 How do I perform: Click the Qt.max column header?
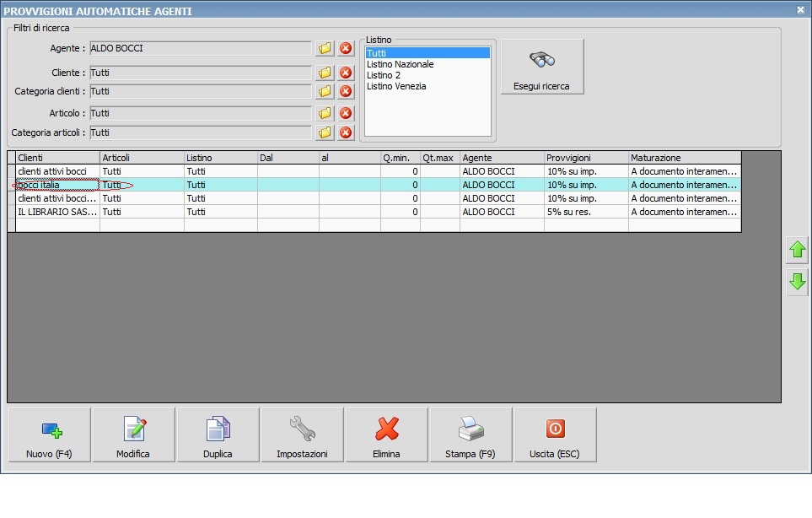(x=440, y=158)
